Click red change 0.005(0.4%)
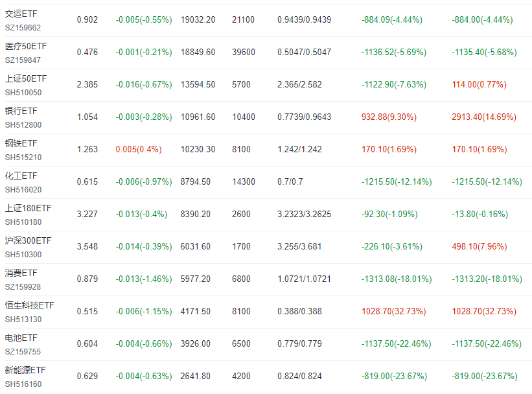 (139, 149)
